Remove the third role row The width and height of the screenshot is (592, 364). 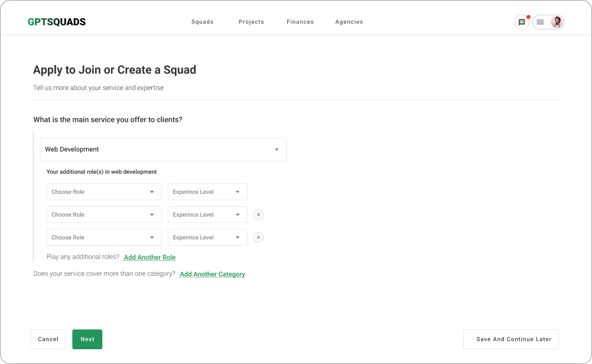[x=258, y=238]
